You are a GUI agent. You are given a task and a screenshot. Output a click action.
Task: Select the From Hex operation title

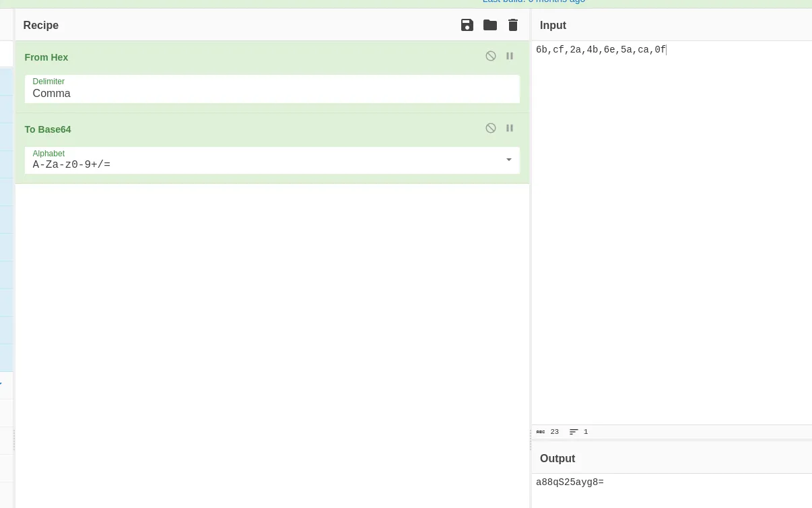(x=46, y=57)
